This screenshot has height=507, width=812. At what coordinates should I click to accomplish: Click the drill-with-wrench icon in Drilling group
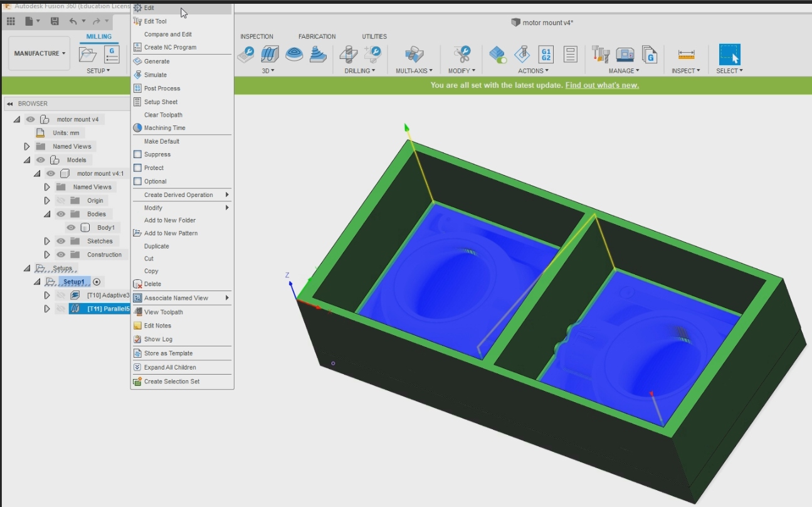(x=372, y=55)
